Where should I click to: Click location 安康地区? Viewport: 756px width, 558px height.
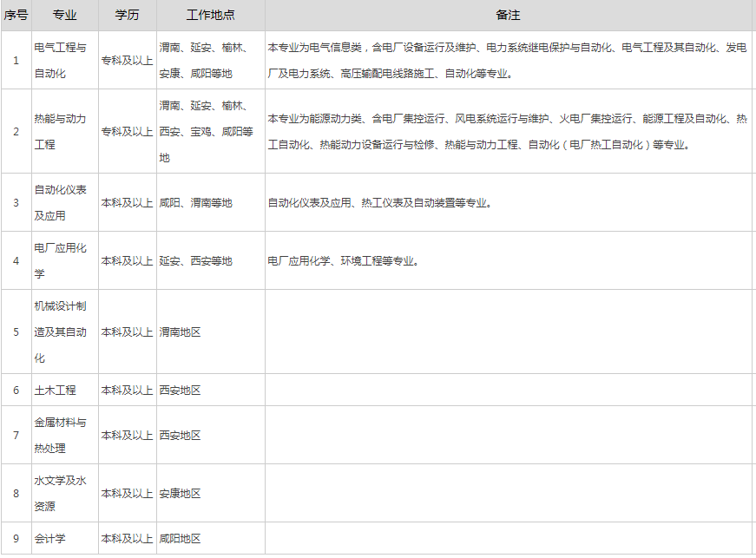point(180,494)
